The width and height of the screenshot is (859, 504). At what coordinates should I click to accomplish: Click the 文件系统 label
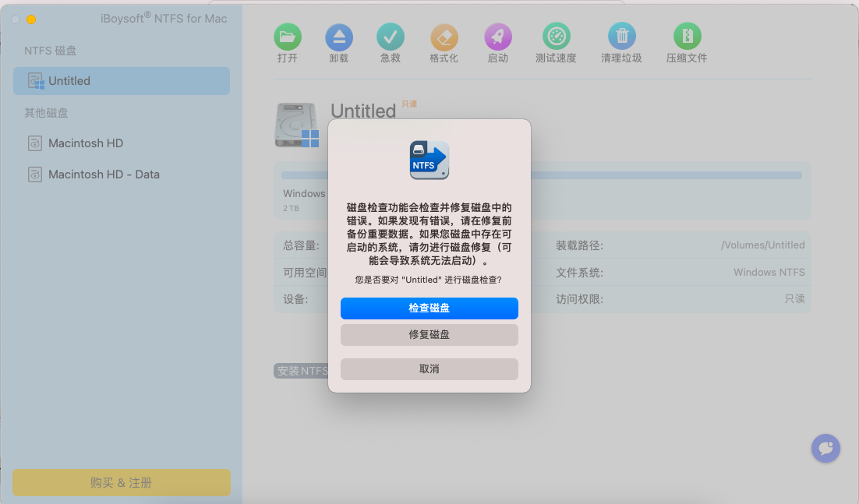tap(580, 273)
